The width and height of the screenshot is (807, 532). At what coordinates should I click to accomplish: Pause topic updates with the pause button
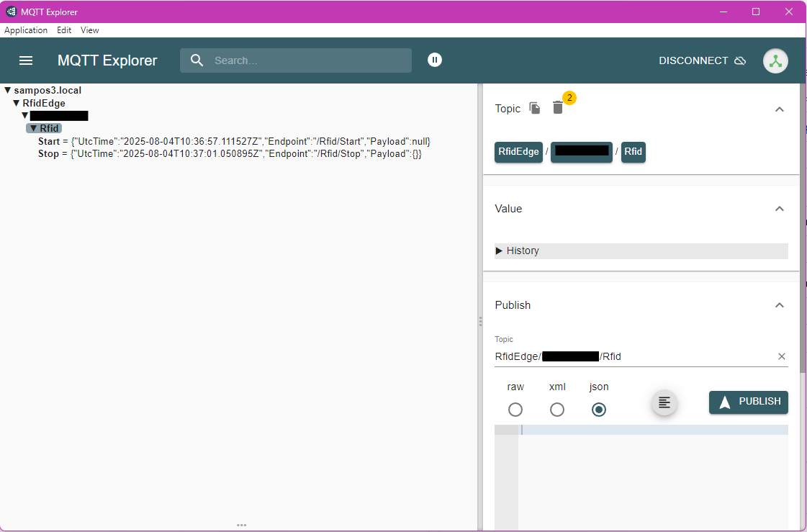pyautogui.click(x=434, y=60)
